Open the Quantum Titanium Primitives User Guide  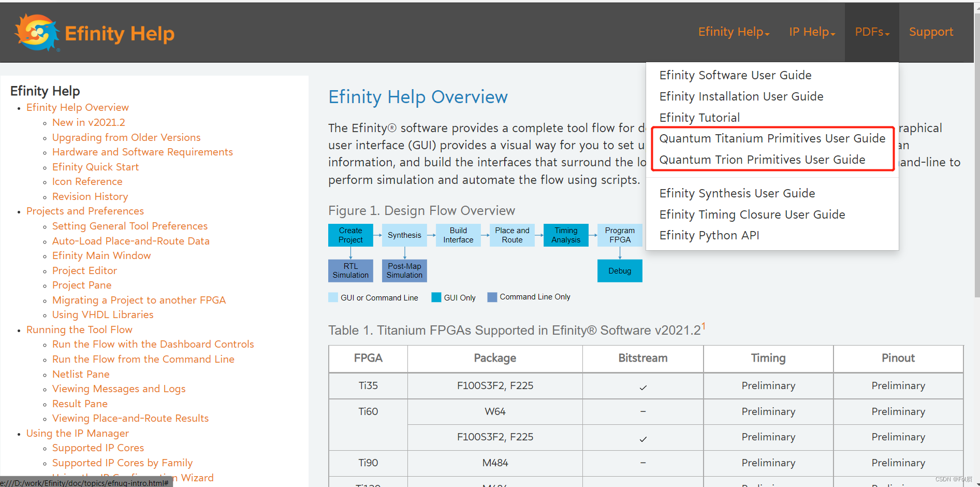(772, 138)
